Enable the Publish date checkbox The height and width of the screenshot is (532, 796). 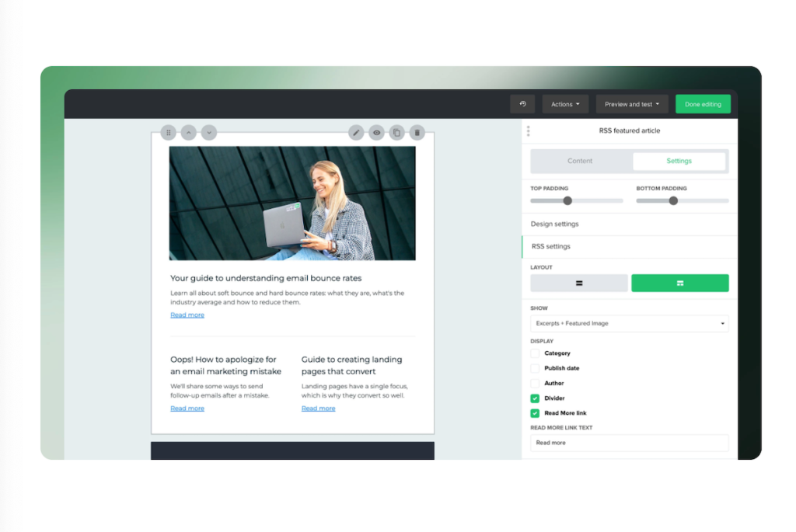535,368
